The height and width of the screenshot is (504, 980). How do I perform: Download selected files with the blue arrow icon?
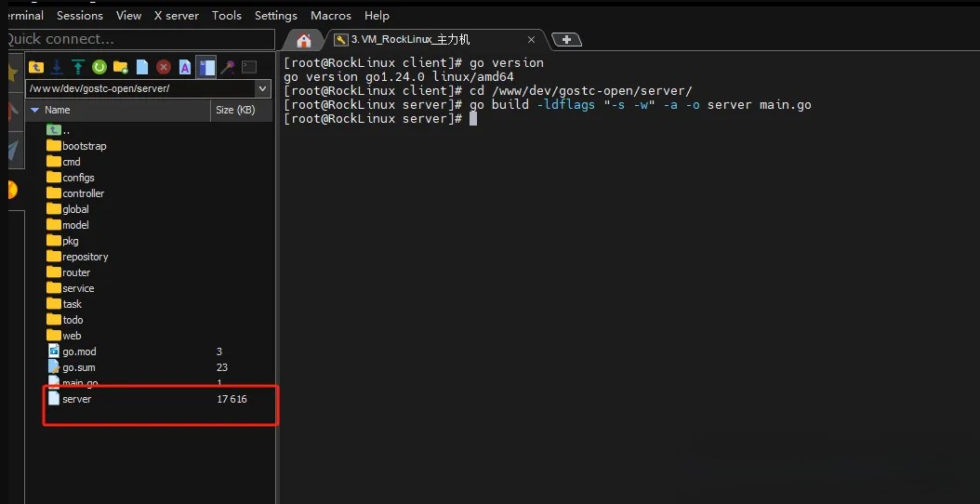point(57,67)
